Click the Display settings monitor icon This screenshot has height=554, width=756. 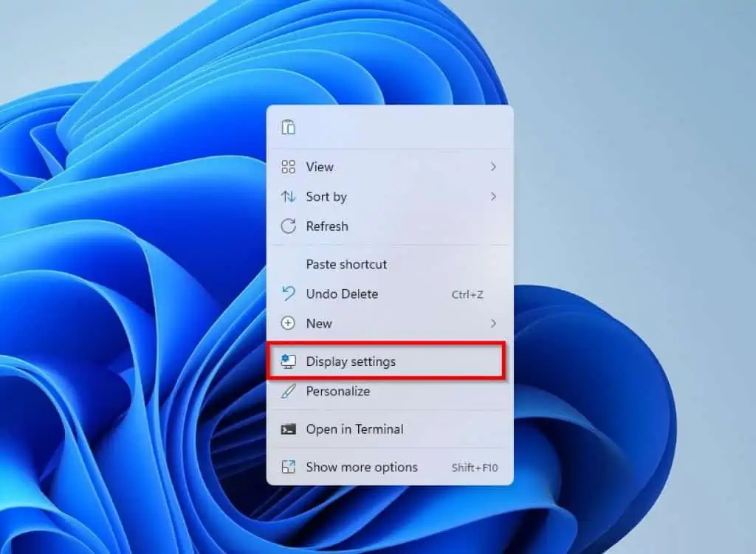289,361
